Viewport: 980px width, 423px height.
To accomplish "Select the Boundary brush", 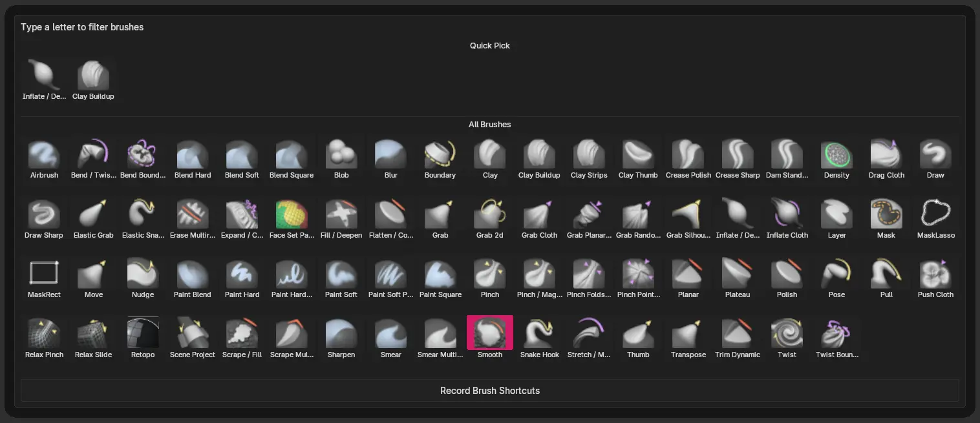I will tap(440, 159).
